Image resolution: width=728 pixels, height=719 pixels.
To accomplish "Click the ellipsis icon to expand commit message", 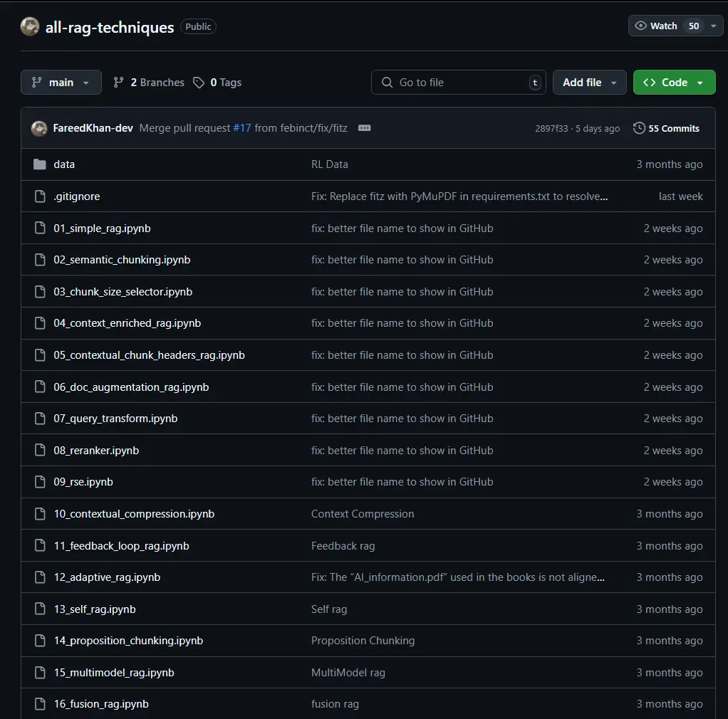I will (x=364, y=128).
